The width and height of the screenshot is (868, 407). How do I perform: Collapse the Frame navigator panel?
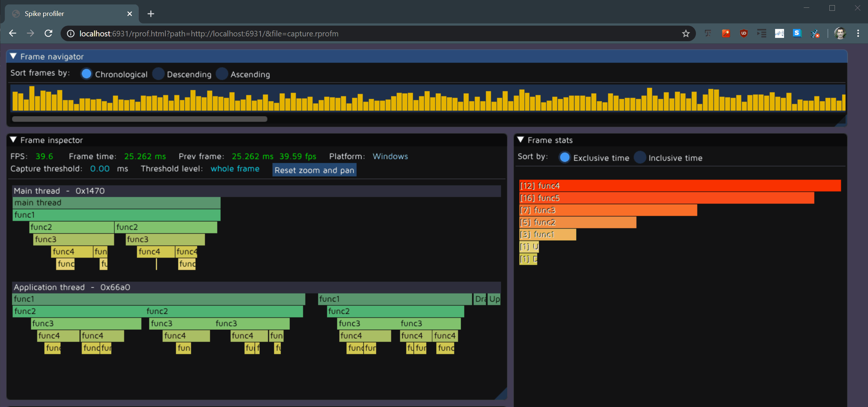click(x=13, y=56)
